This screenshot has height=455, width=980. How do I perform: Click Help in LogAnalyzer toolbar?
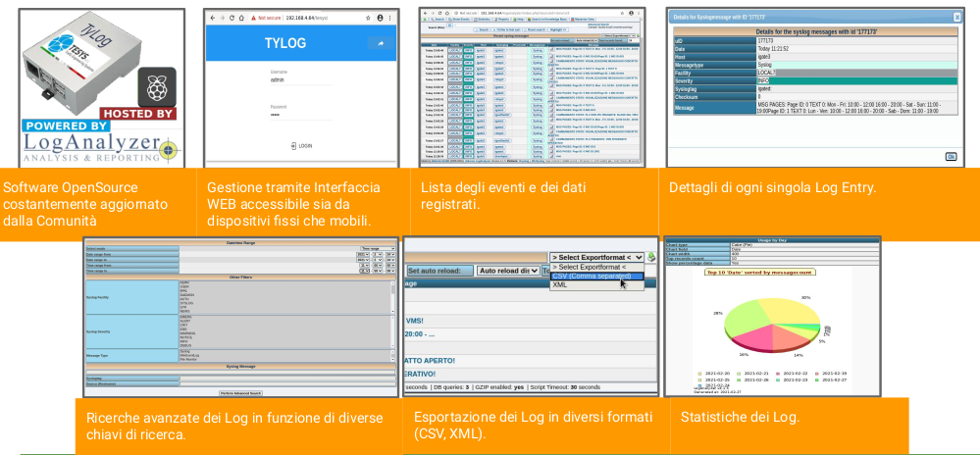click(518, 20)
